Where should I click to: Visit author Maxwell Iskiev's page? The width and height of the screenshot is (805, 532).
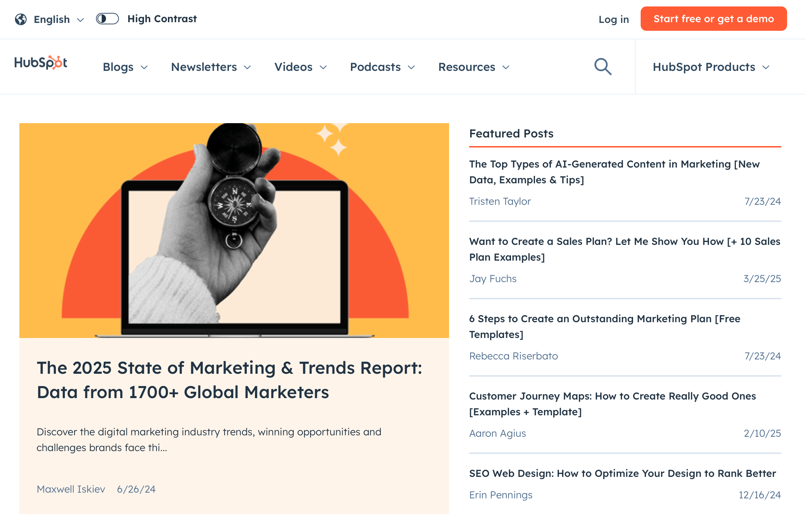point(71,489)
